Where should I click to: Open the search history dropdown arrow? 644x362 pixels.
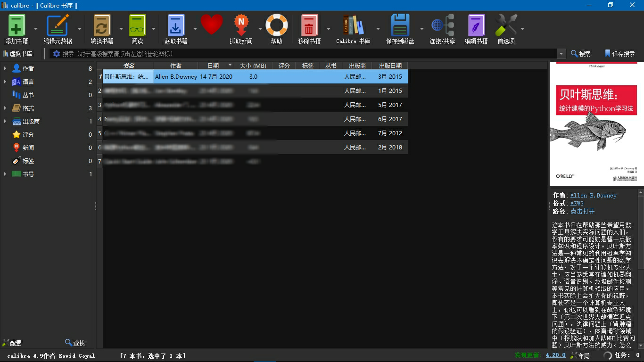tap(561, 54)
